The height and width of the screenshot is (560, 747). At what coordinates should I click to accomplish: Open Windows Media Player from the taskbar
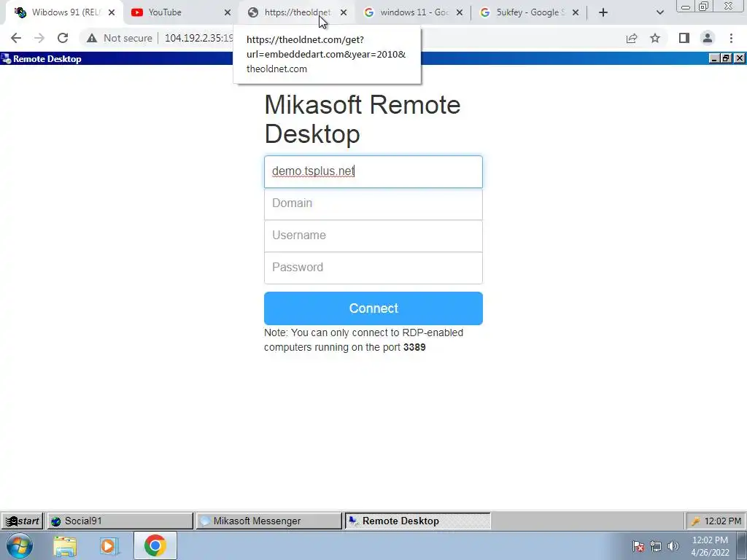[x=109, y=546]
